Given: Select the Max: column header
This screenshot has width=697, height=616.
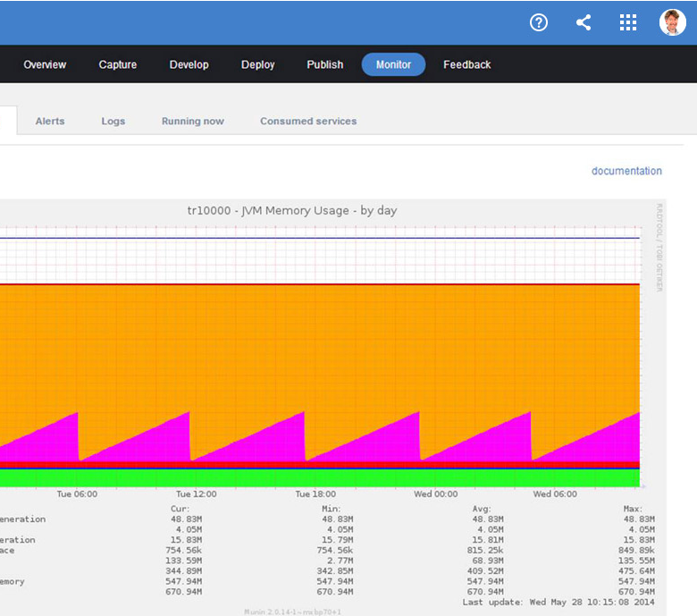Looking at the screenshot, I should [633, 509].
